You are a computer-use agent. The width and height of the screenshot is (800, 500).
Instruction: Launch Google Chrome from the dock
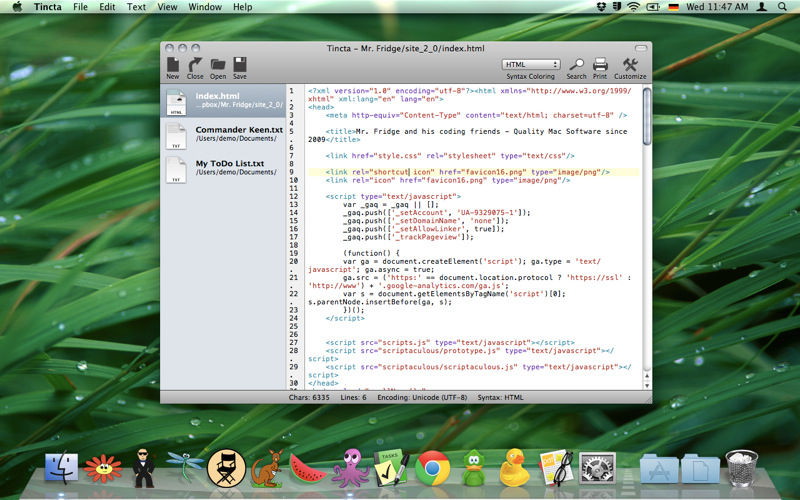tap(432, 468)
